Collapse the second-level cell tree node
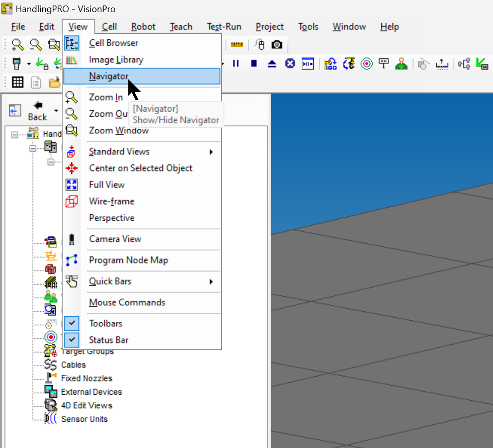The image size is (493, 448). point(33,148)
